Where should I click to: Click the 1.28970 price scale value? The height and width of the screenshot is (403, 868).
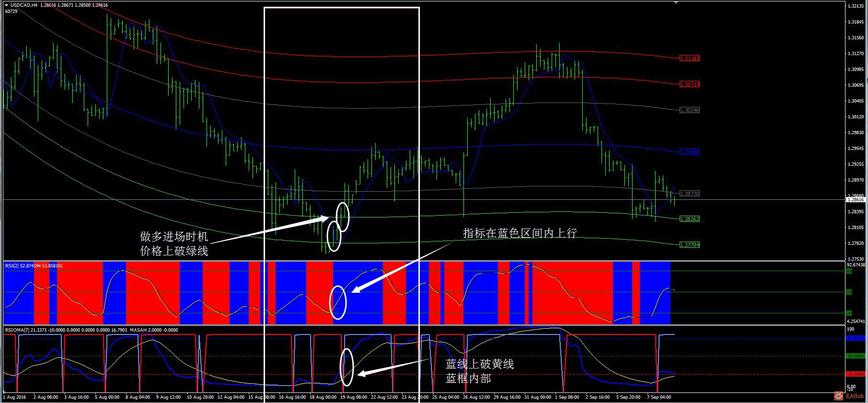[856, 180]
